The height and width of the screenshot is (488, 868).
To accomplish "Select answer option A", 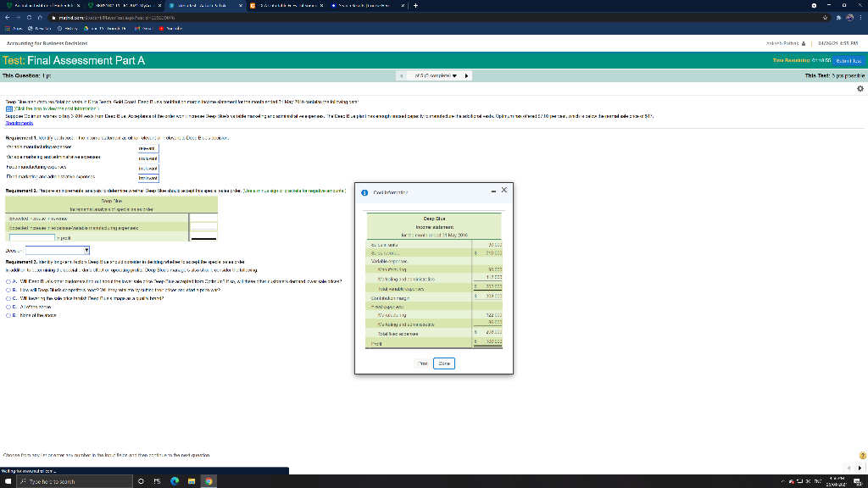I will pyautogui.click(x=8, y=281).
